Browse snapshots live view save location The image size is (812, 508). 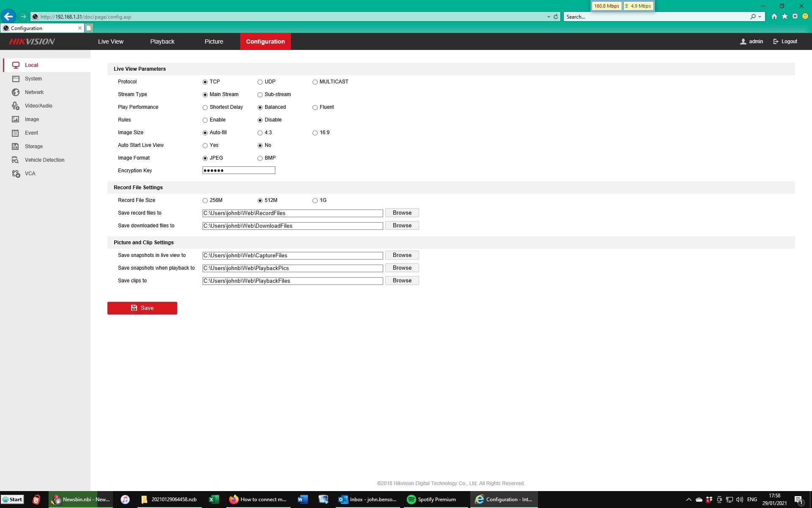(402, 255)
